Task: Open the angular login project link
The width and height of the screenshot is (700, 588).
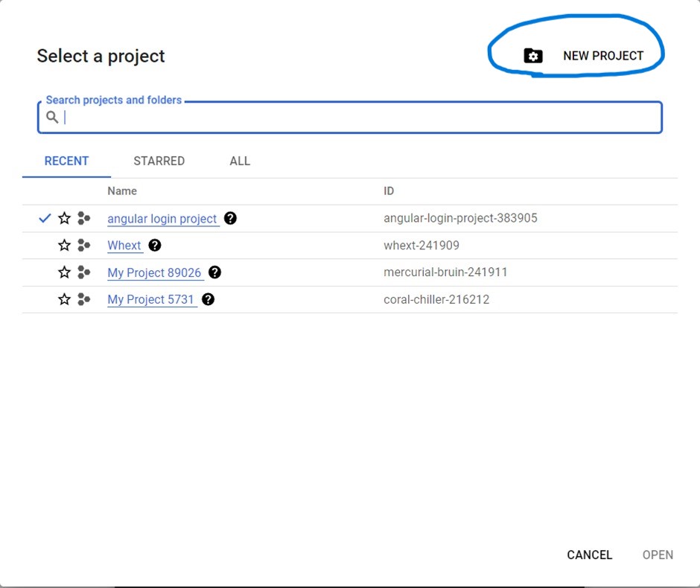Action: (x=162, y=219)
